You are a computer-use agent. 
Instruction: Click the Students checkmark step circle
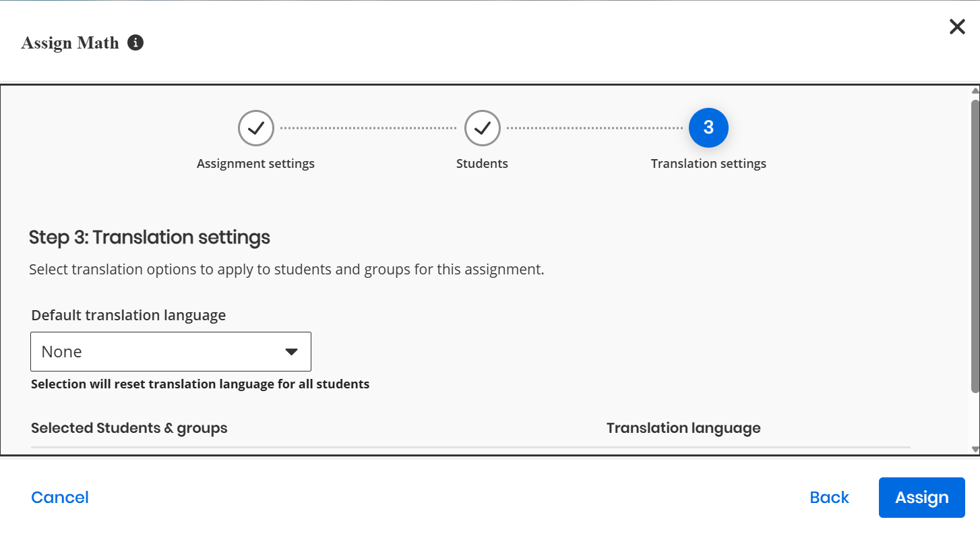pyautogui.click(x=482, y=127)
